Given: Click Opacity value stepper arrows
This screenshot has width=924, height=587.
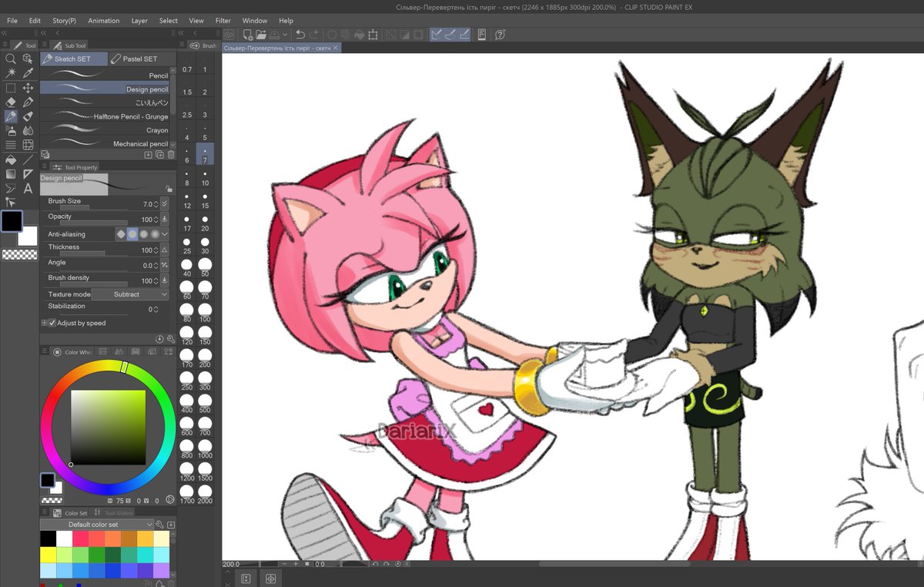Looking at the screenshot, I should (x=156, y=220).
